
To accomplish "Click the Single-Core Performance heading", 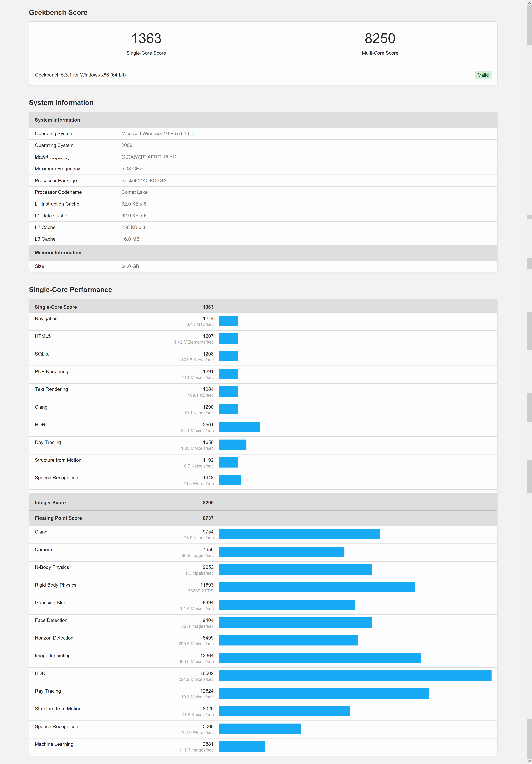I will [71, 290].
